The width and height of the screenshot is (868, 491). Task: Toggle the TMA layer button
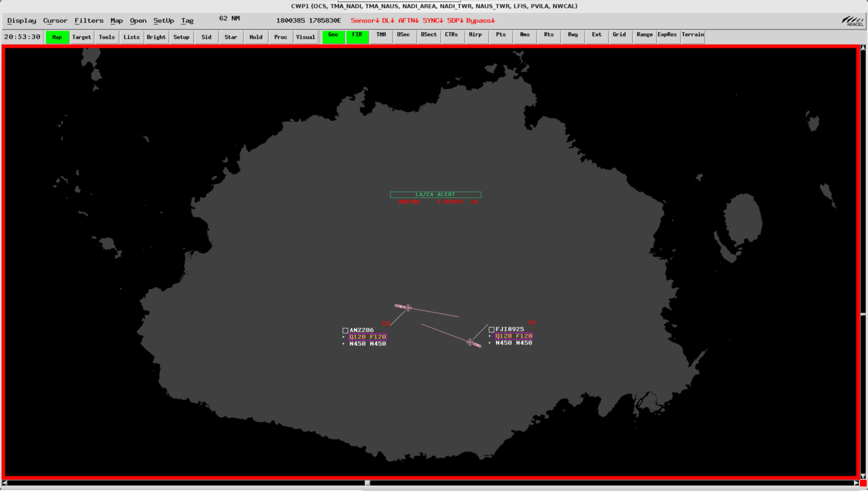(381, 37)
